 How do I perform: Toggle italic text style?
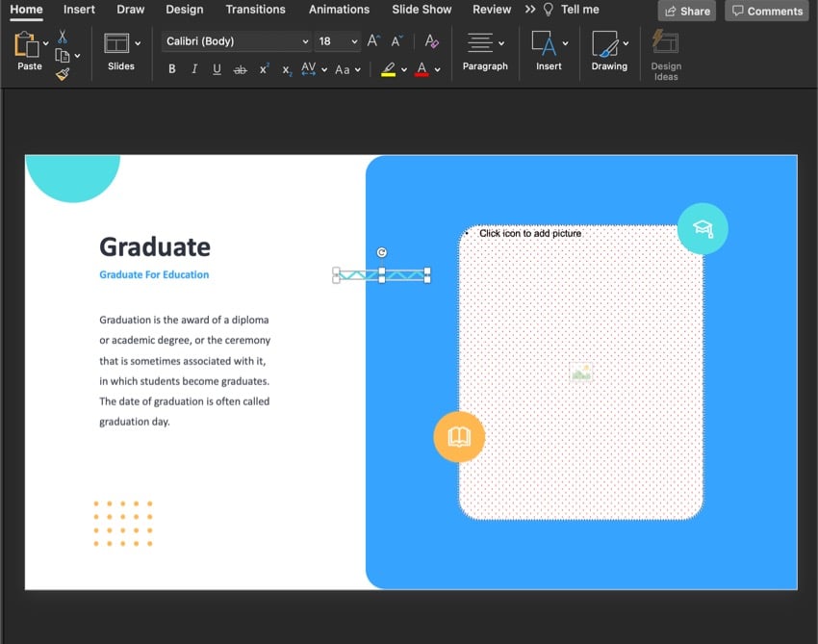click(194, 69)
